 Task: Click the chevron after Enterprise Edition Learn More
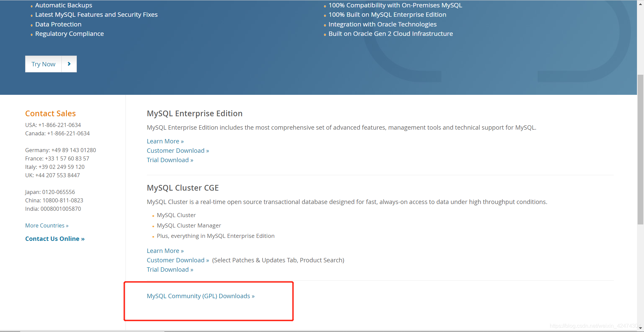pyautogui.click(x=181, y=141)
